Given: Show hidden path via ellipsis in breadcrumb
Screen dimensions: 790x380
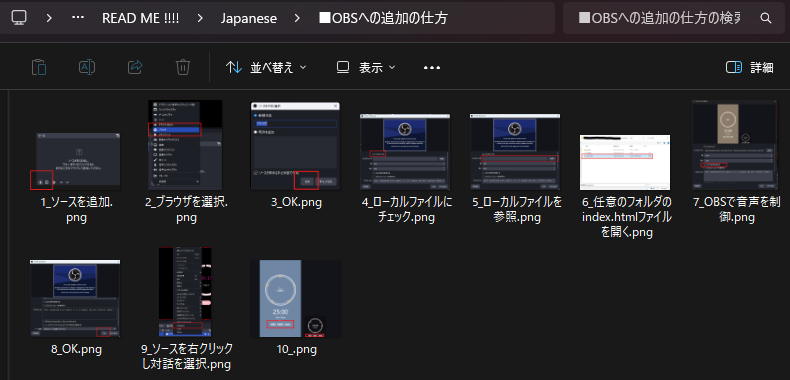Looking at the screenshot, I should point(78,18).
